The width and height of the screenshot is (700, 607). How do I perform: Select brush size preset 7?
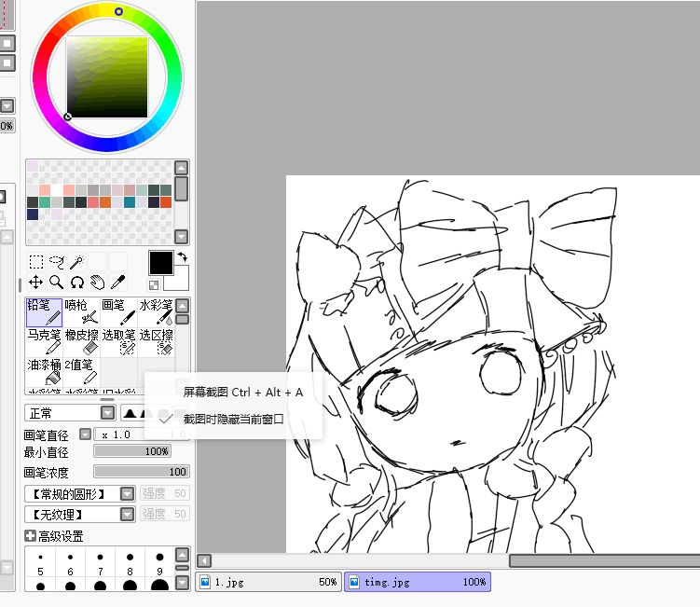pos(100,564)
